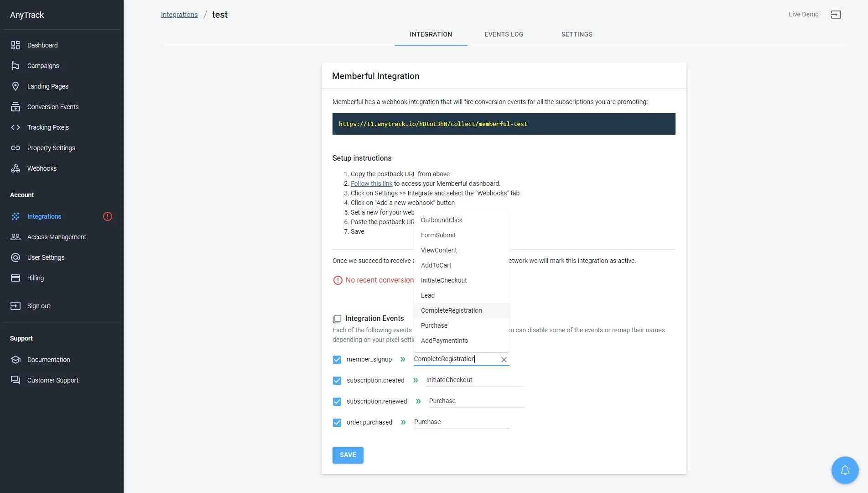This screenshot has width=868, height=493.
Task: Select FormSubmit from dropdown list
Action: [462, 235]
